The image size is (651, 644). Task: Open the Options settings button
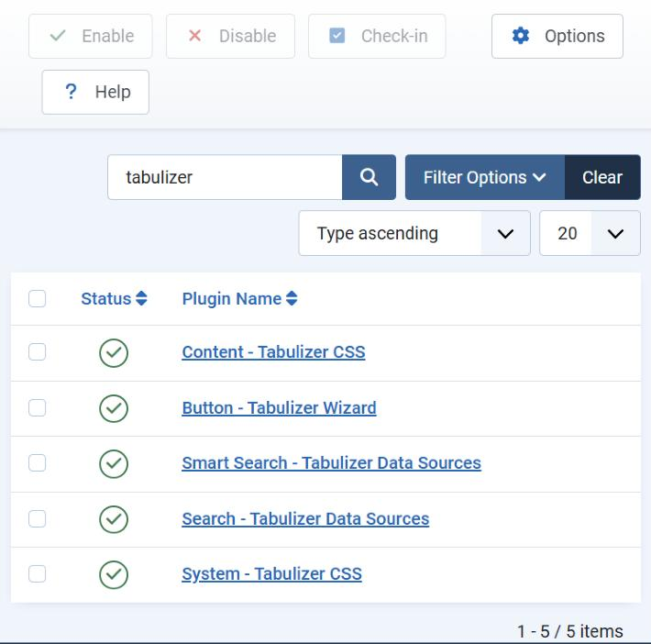pyautogui.click(x=557, y=36)
